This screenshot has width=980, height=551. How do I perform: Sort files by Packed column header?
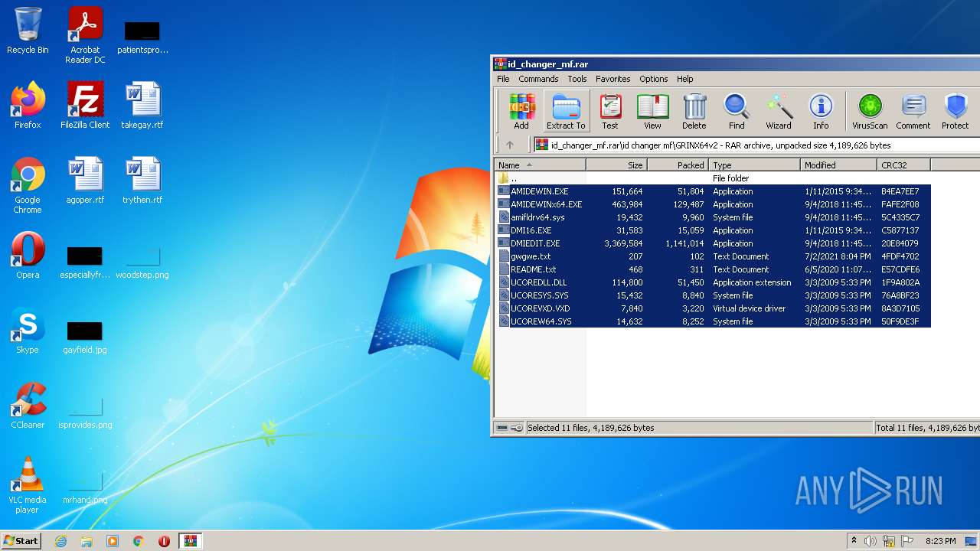(678, 165)
